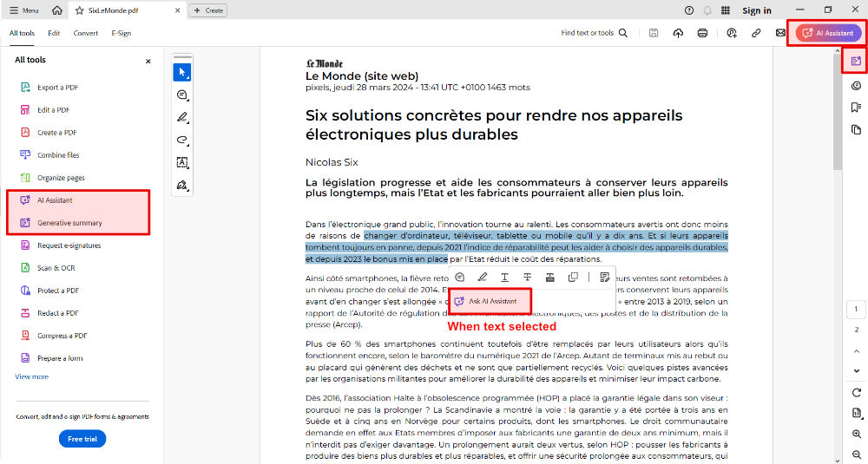Image resolution: width=868 pixels, height=464 pixels.
Task: Close the All tools panel
Action: [148, 61]
